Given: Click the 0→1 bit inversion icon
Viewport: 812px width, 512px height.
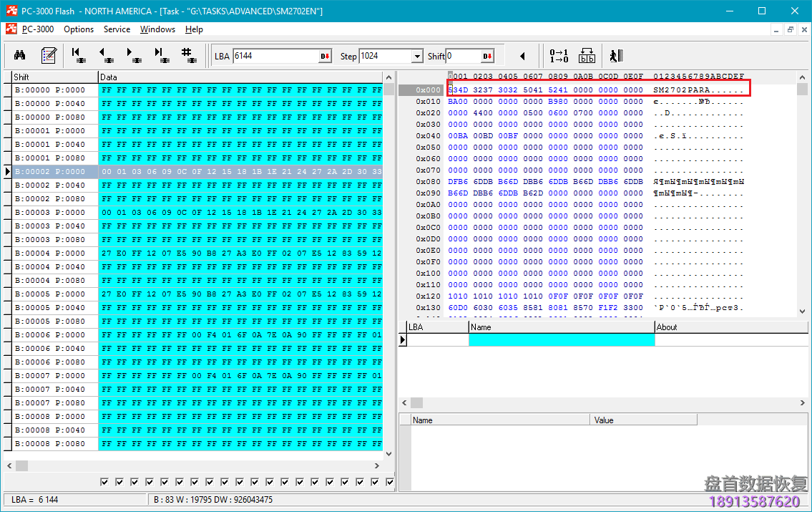Looking at the screenshot, I should pyautogui.click(x=559, y=56).
